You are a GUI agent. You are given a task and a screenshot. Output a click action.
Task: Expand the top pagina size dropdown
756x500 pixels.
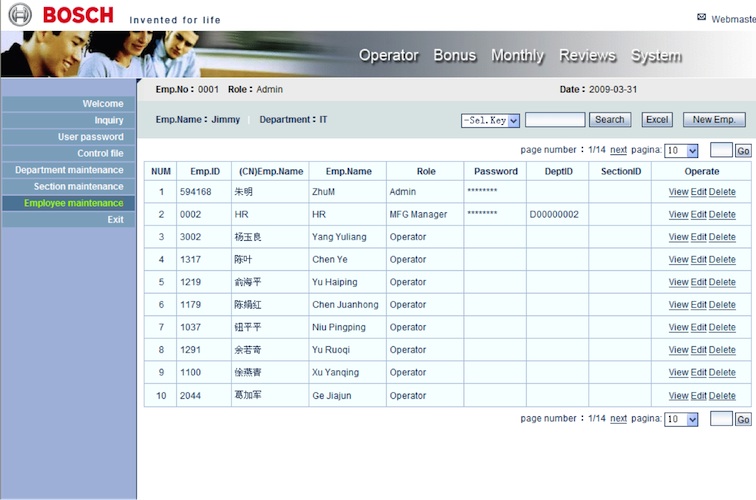click(681, 151)
